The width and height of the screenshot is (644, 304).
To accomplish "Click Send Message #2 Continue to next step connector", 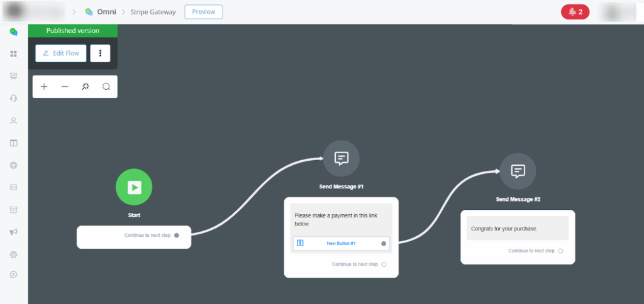I will (560, 251).
